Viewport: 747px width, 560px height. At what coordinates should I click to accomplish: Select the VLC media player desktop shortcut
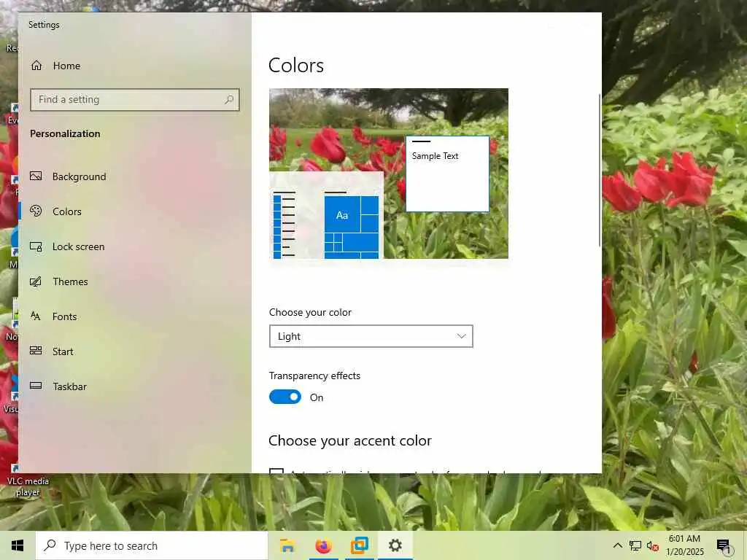pos(28,481)
